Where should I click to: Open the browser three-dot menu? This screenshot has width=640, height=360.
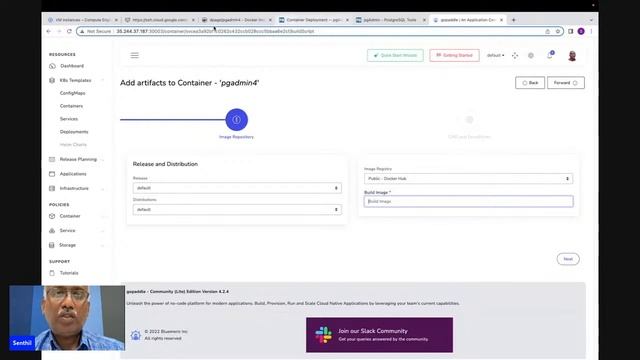tap(591, 31)
